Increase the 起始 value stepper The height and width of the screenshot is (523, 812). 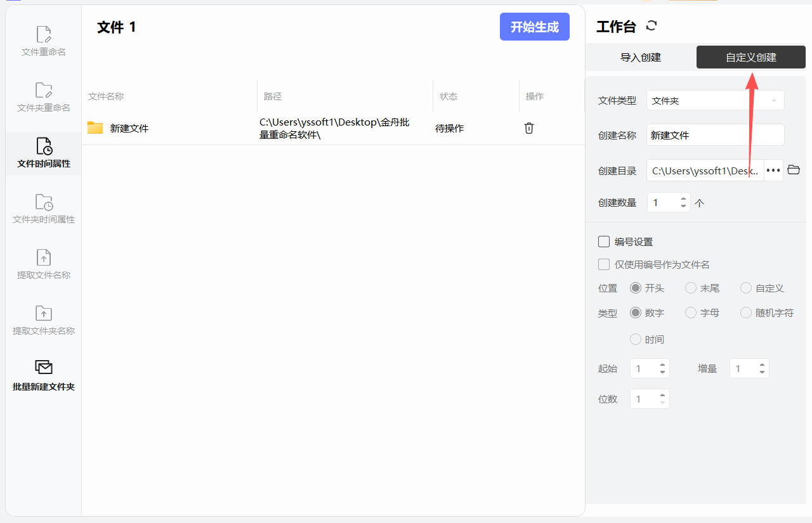pyautogui.click(x=663, y=365)
